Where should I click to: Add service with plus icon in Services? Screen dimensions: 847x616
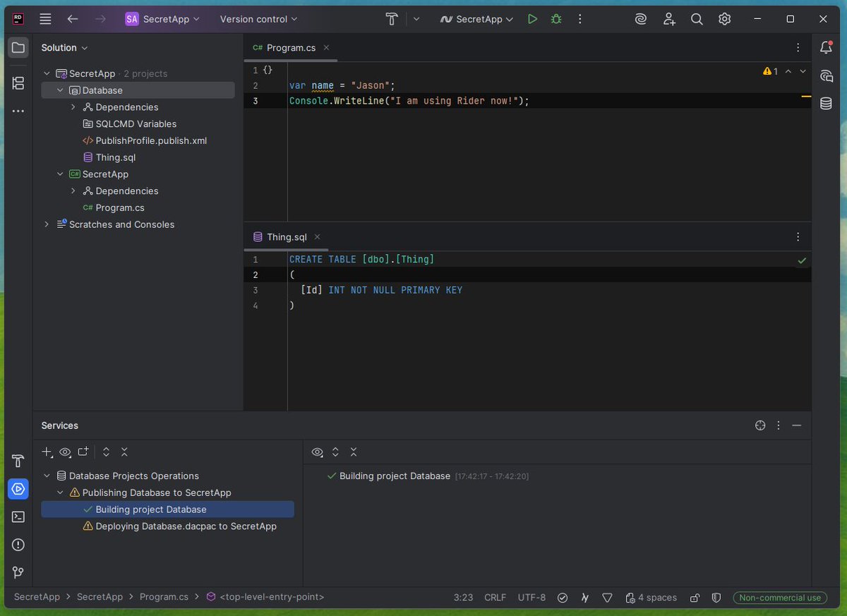pyautogui.click(x=47, y=452)
